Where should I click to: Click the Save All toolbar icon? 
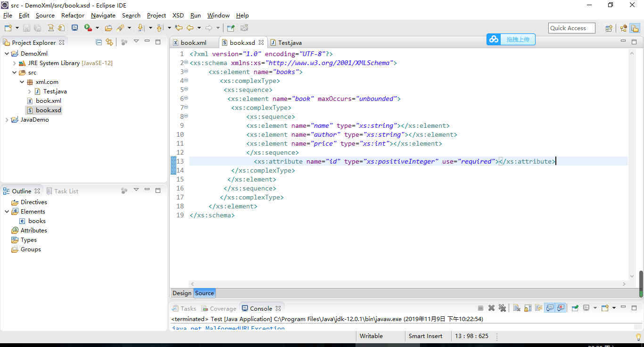(x=37, y=28)
